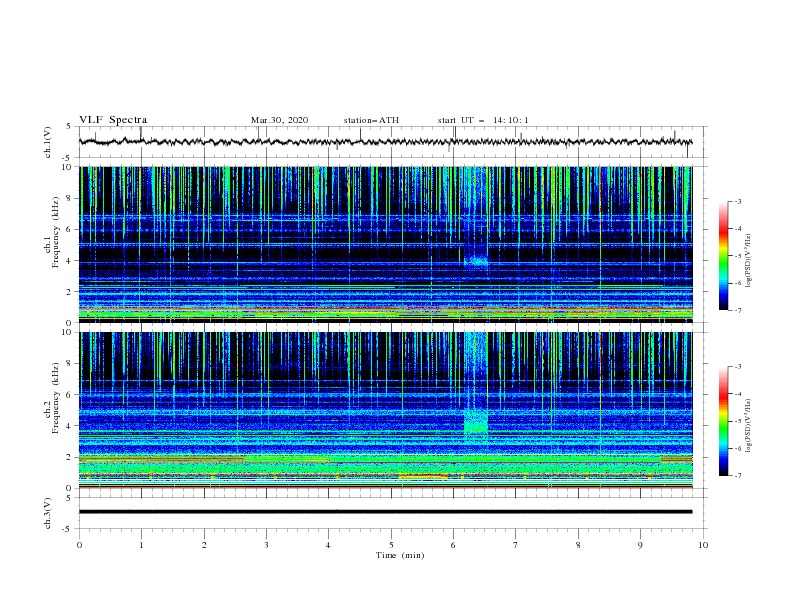Image resolution: width=792 pixels, height=612 pixels.
Task: Click the date 'Mar.30, 2020'
Action: point(279,120)
